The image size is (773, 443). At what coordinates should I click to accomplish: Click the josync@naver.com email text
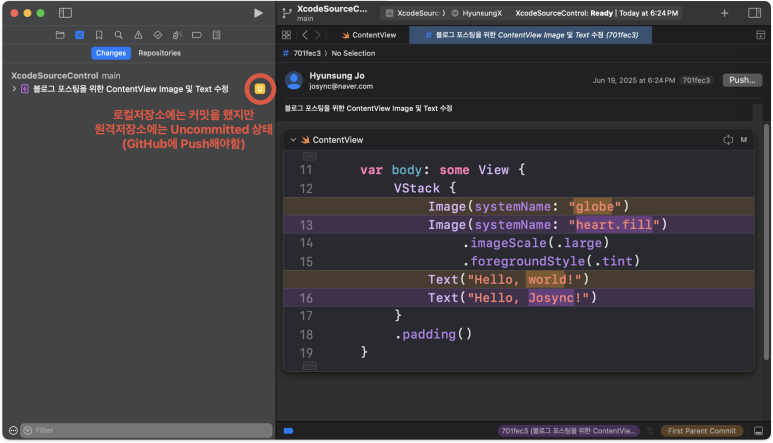341,86
